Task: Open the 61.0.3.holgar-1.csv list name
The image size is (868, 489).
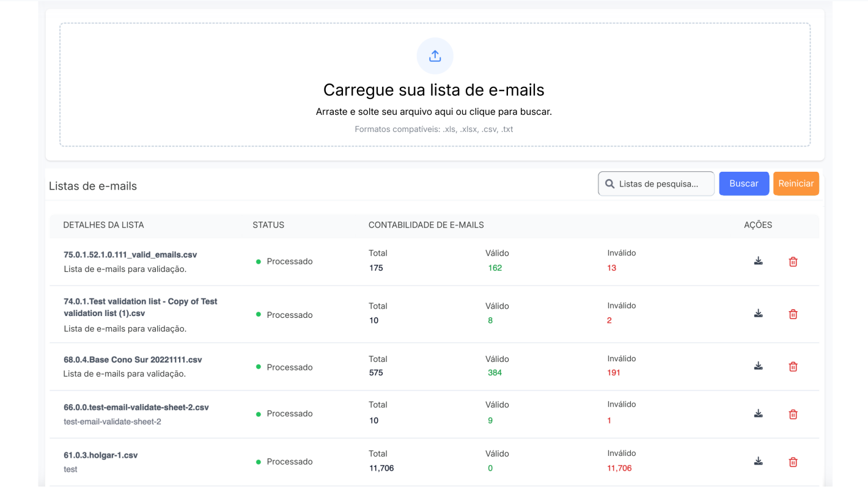Action: pos(101,455)
